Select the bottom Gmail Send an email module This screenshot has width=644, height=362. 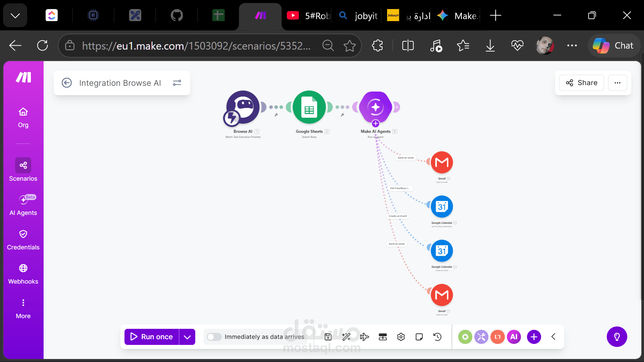(x=442, y=295)
